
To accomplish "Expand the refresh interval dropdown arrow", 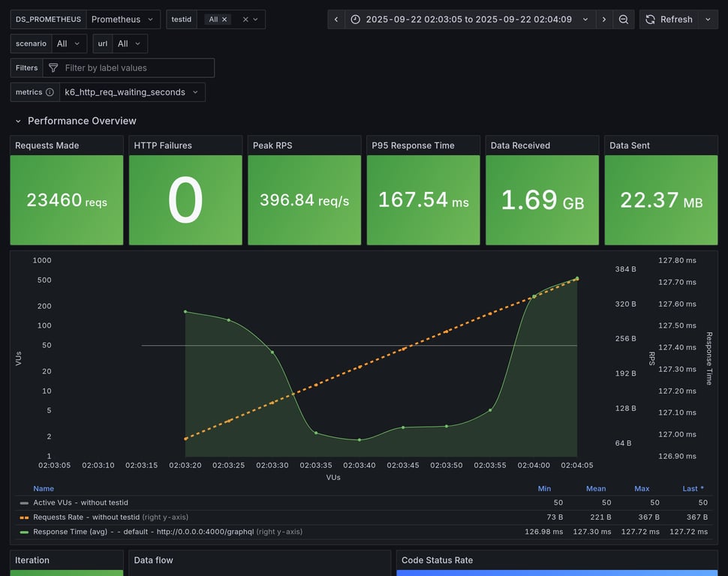I will [708, 19].
